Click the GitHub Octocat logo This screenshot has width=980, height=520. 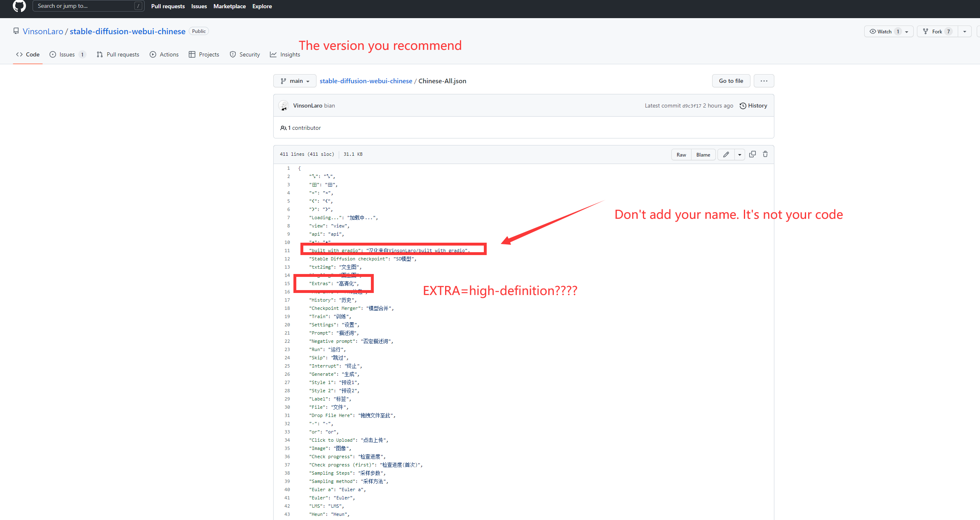pyautogui.click(x=19, y=6)
